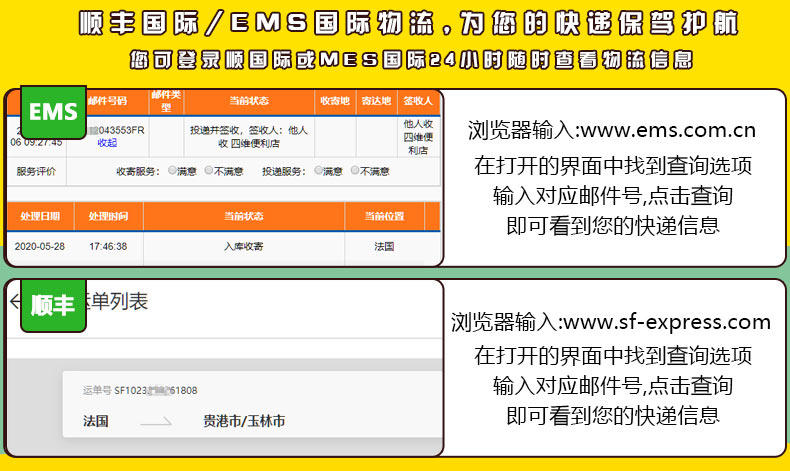Click the 收寄服务 label
Screen dimensions: 790x471
(138, 171)
